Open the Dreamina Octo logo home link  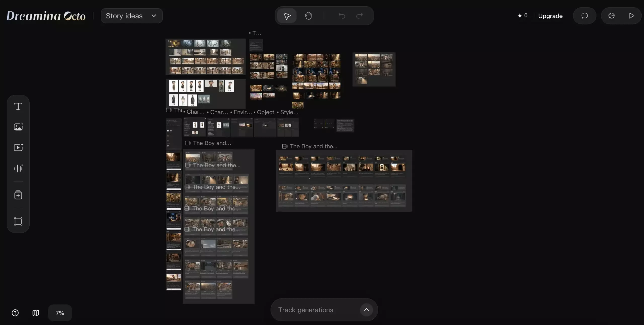point(46,16)
